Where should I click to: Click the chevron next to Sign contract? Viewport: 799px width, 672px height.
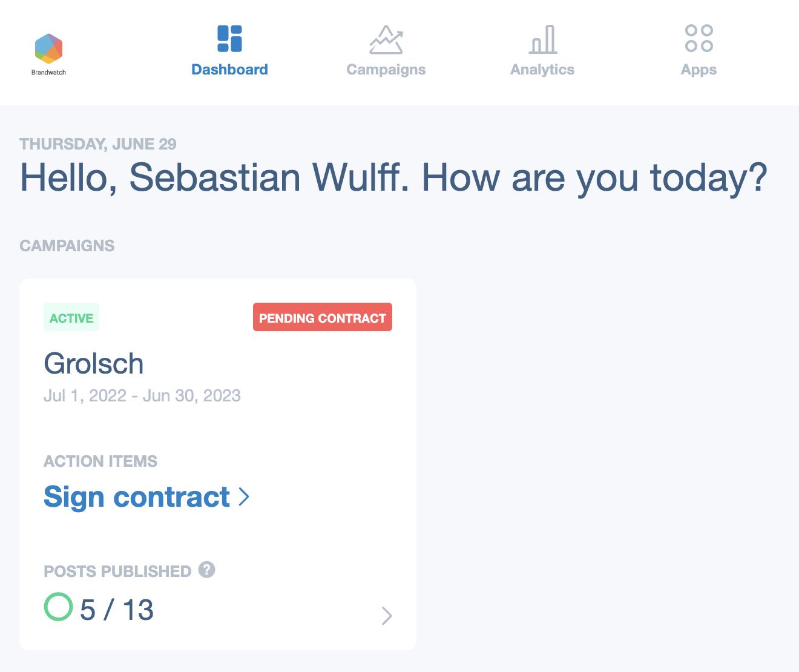(x=244, y=496)
